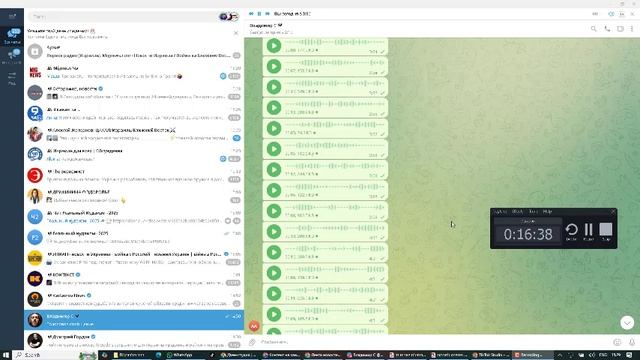Click mention badge in MIG NEWS row

(x=223, y=76)
